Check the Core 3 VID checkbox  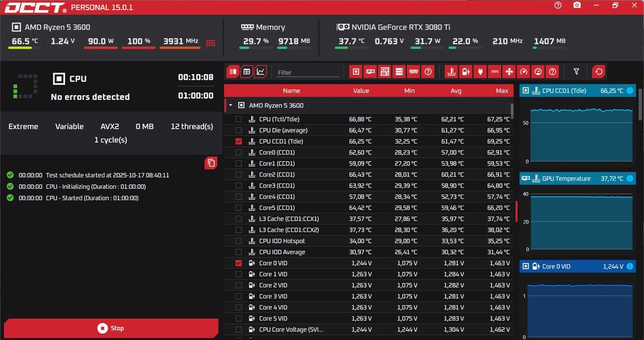point(239,296)
